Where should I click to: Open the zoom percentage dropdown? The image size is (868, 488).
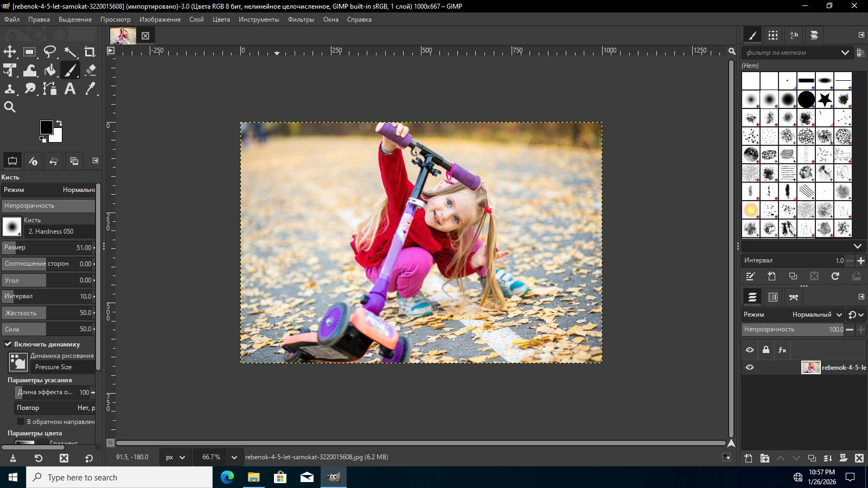click(x=234, y=457)
